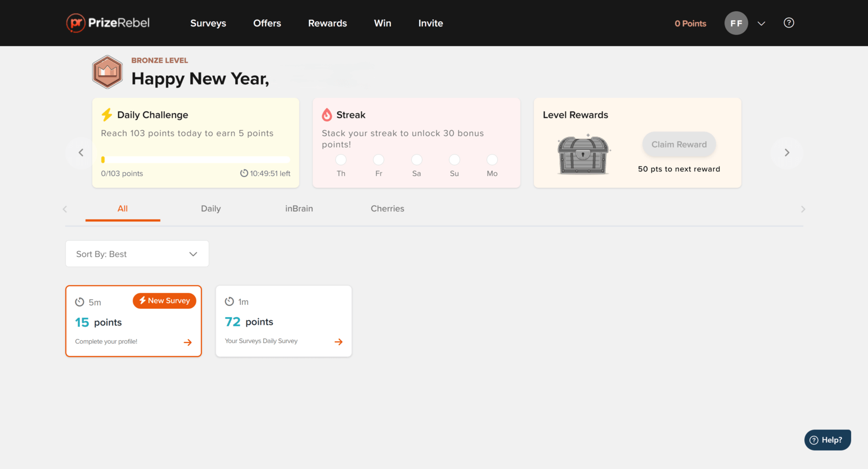Switch to the Cherries tab
868x469 pixels.
[x=387, y=209]
